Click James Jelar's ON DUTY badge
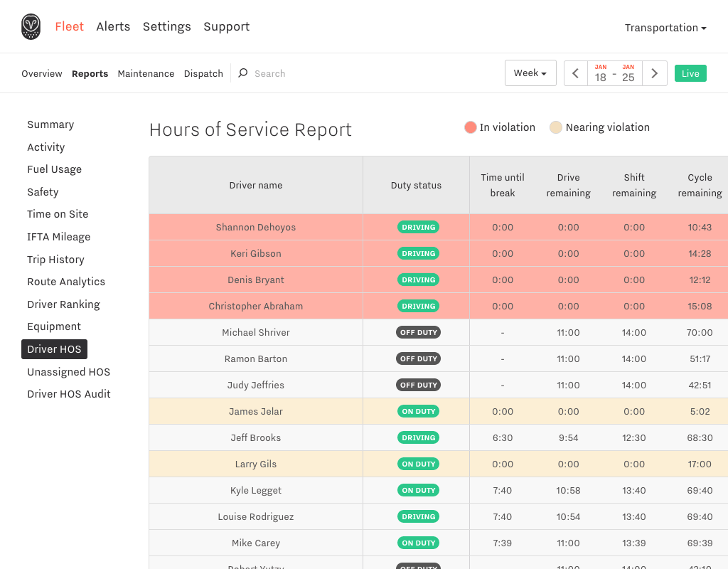Screen dimensions: 728x569 click(x=418, y=411)
